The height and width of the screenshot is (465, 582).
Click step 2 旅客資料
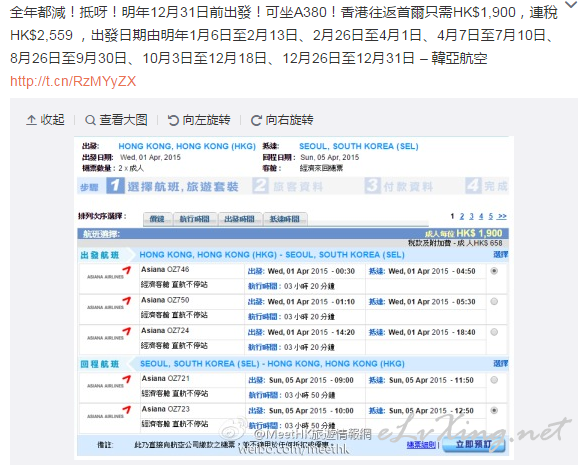click(288, 186)
